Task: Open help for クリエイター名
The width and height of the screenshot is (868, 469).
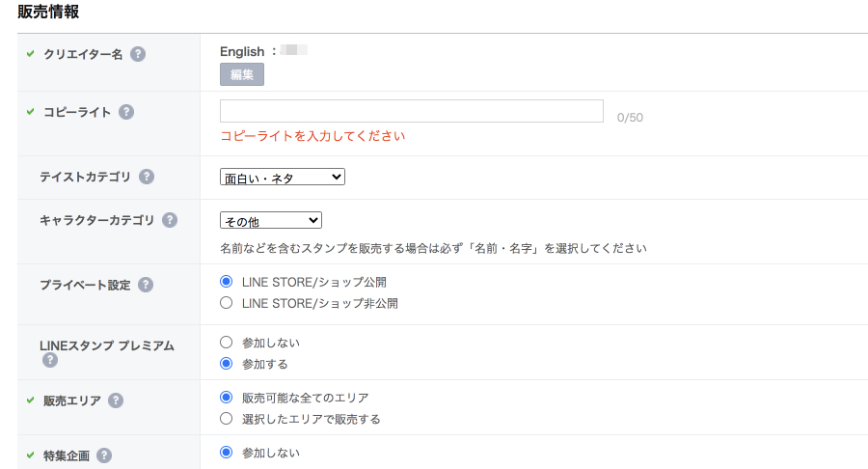Action: click(138, 54)
